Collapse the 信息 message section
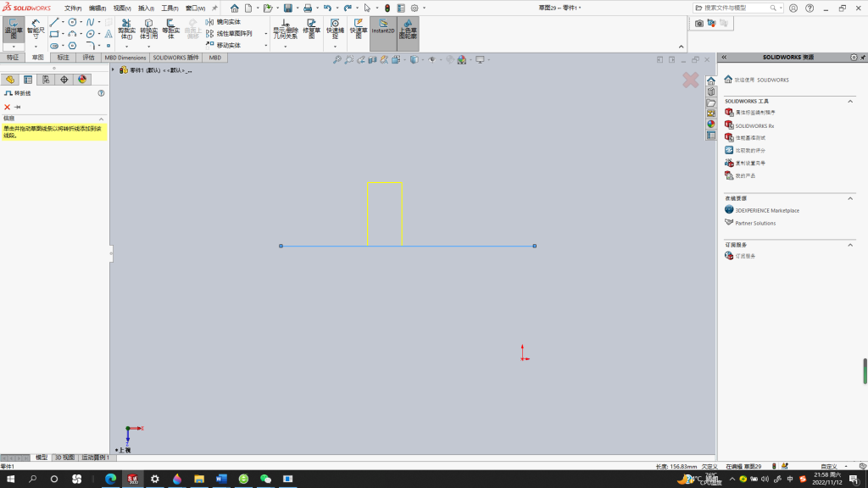The height and width of the screenshot is (488, 868). (x=102, y=119)
